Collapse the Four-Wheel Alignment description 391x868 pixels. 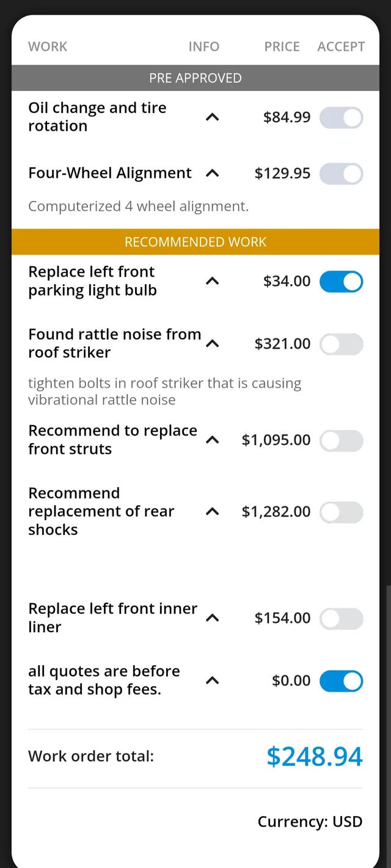click(212, 173)
